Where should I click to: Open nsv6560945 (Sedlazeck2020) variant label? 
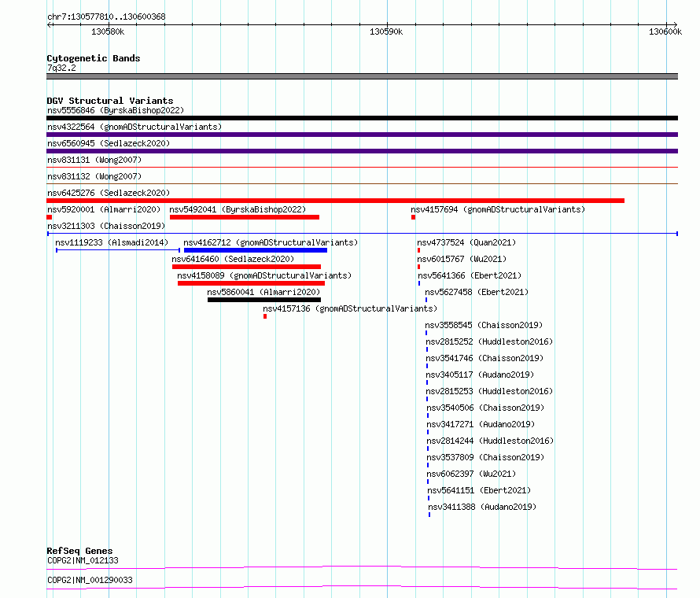point(109,143)
